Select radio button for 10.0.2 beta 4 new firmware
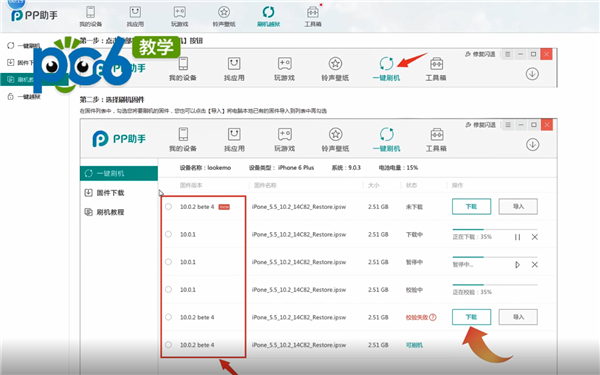The image size is (600, 375). click(x=168, y=207)
